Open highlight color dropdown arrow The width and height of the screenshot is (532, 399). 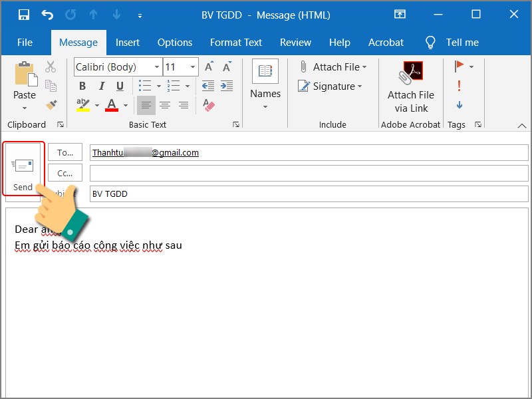coord(97,106)
